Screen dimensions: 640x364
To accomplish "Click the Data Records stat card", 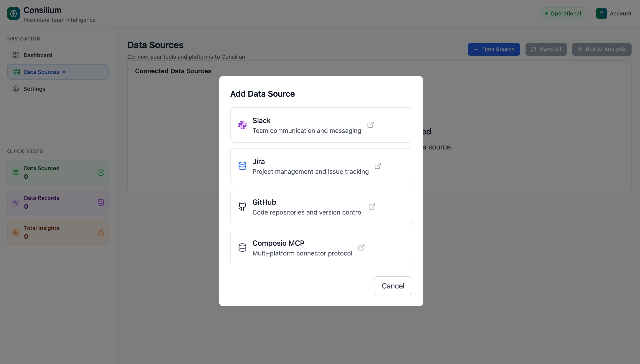I will (58, 202).
